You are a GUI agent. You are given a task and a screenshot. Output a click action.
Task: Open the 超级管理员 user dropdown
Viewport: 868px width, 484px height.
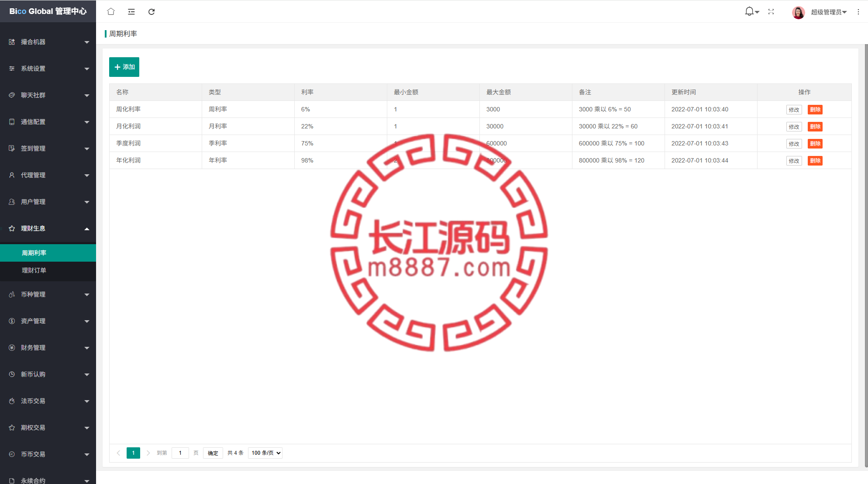(829, 12)
